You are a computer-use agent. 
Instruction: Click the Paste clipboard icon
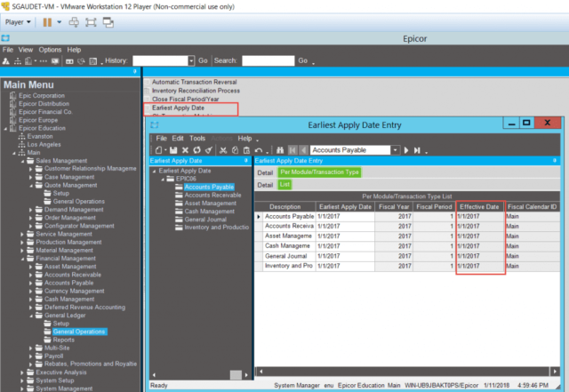(246, 150)
